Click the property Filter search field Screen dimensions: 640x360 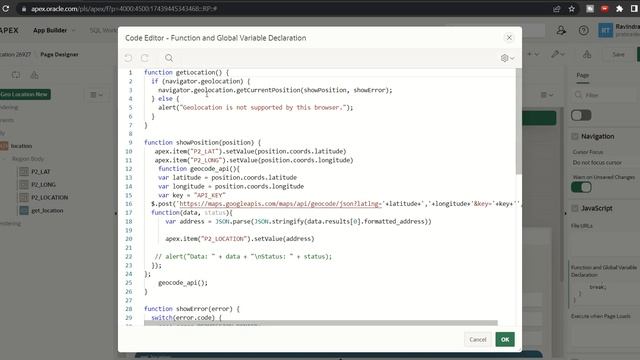(606, 95)
